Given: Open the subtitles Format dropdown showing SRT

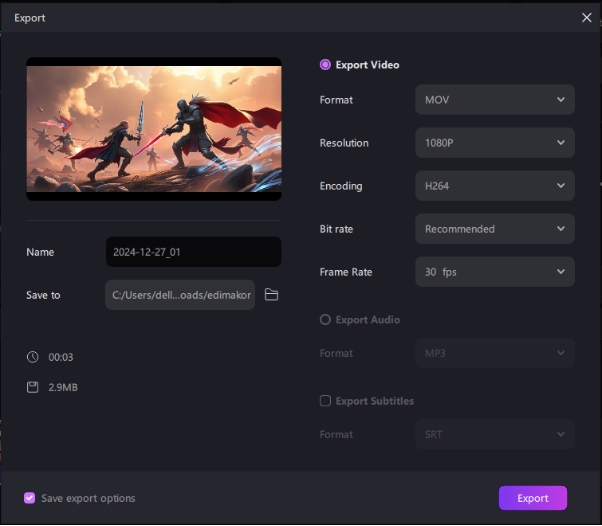Looking at the screenshot, I should tap(494, 434).
